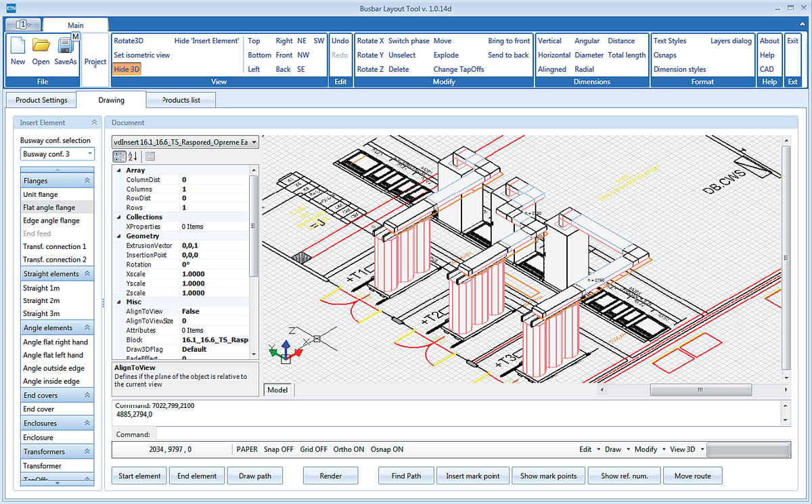Screen dimensions: 812x504
Task: Click Layers dialog in Format group
Action: pyautogui.click(x=731, y=41)
